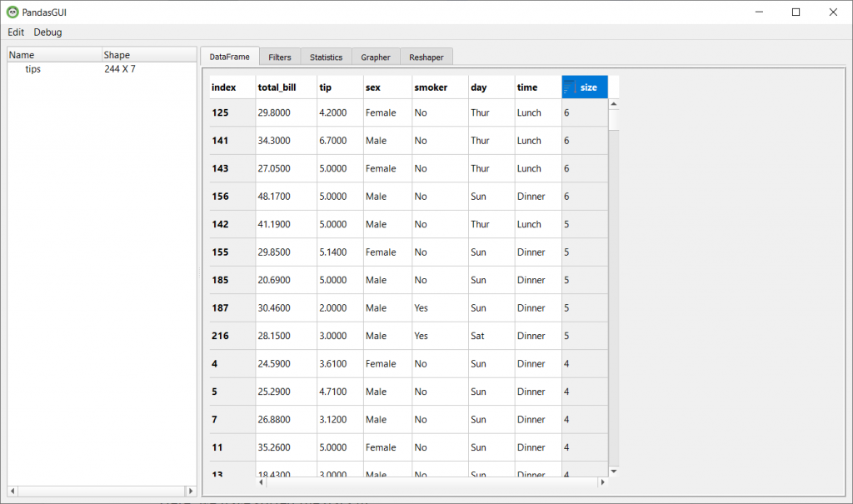
Task: Open the Statistics tab
Action: pos(326,57)
